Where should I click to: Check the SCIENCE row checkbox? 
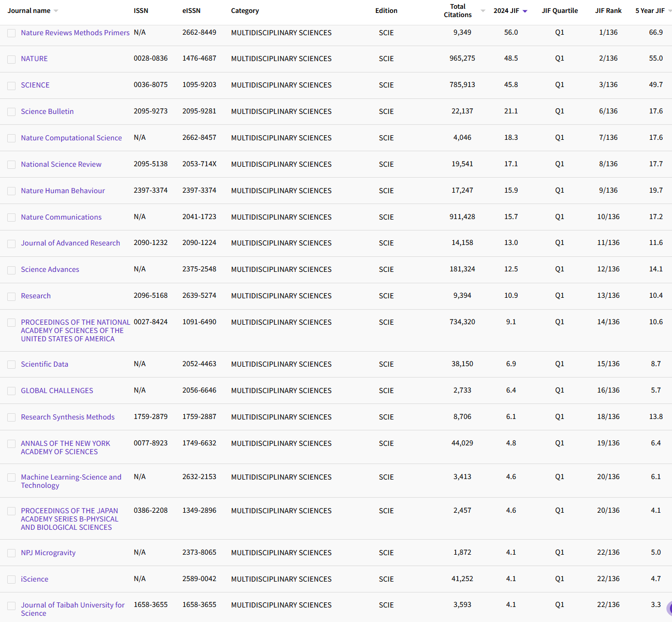(11, 85)
